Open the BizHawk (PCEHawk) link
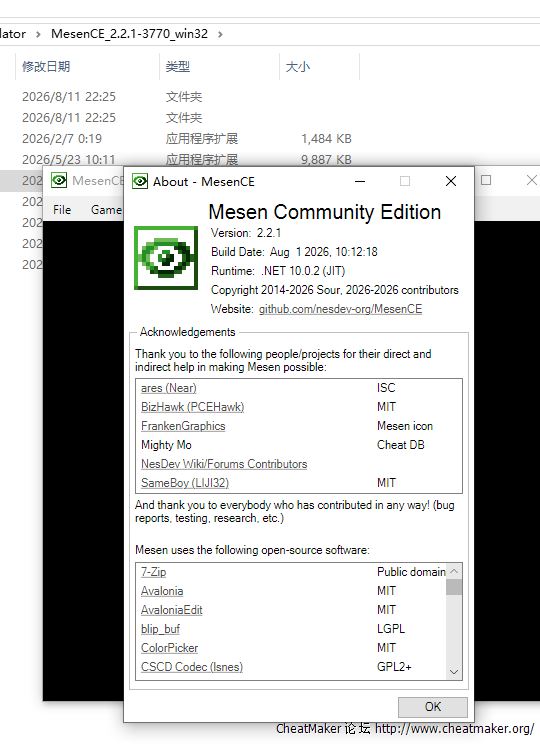 [193, 407]
